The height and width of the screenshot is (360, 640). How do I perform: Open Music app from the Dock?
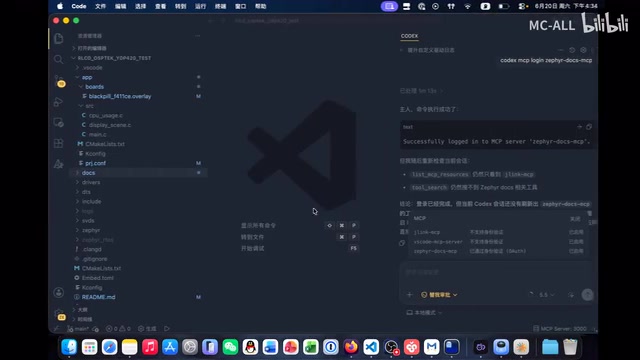[x=150, y=347]
